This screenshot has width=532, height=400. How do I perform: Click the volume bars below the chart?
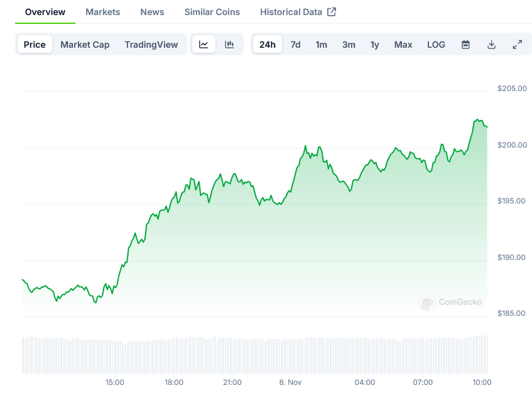click(251, 355)
